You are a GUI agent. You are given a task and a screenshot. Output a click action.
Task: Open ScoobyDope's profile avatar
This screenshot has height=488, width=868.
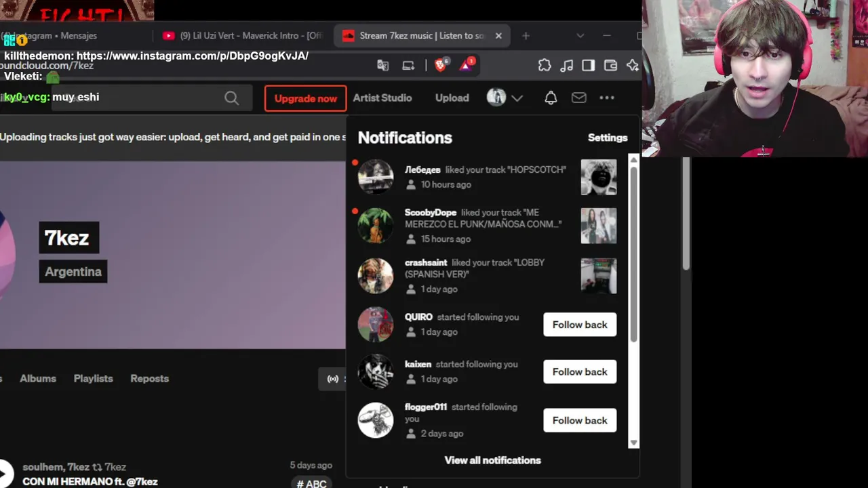pyautogui.click(x=375, y=226)
